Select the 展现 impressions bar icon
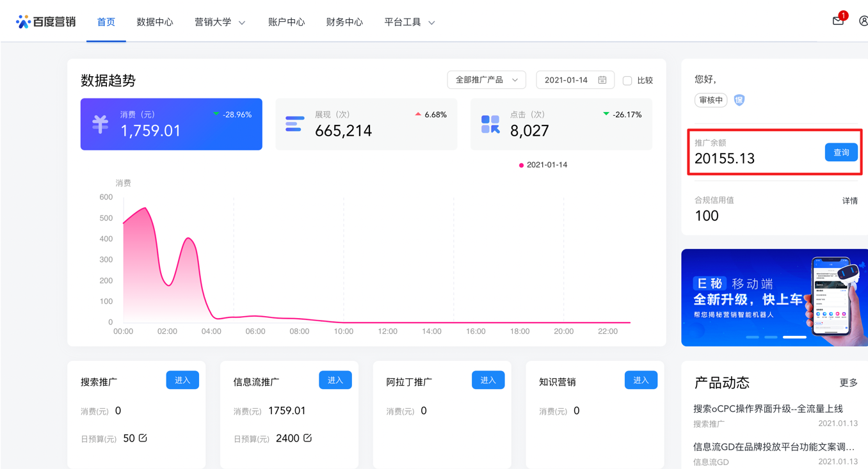Image resolution: width=868 pixels, height=469 pixels. [x=294, y=124]
